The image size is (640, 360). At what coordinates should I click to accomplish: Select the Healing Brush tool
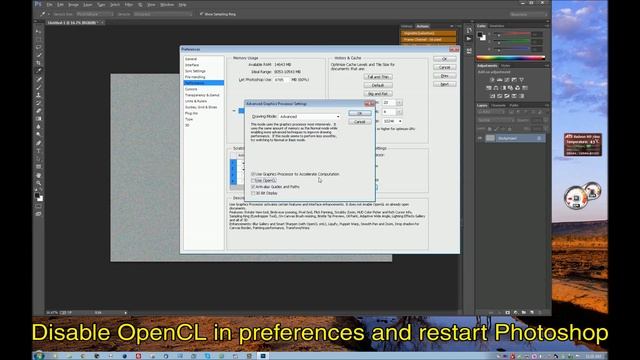pos(38,79)
